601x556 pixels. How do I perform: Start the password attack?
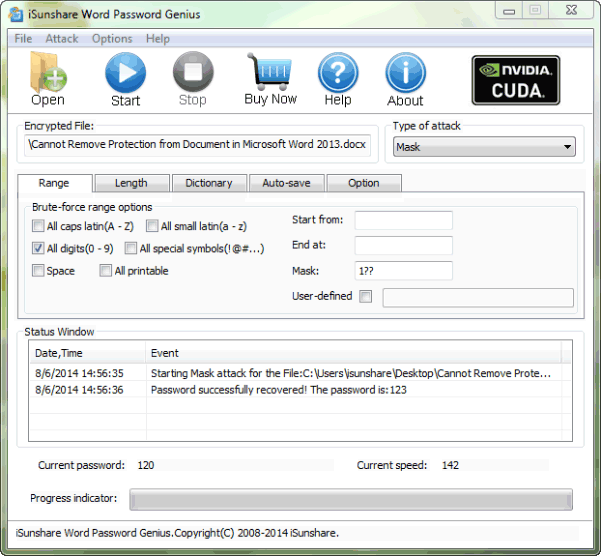click(125, 79)
